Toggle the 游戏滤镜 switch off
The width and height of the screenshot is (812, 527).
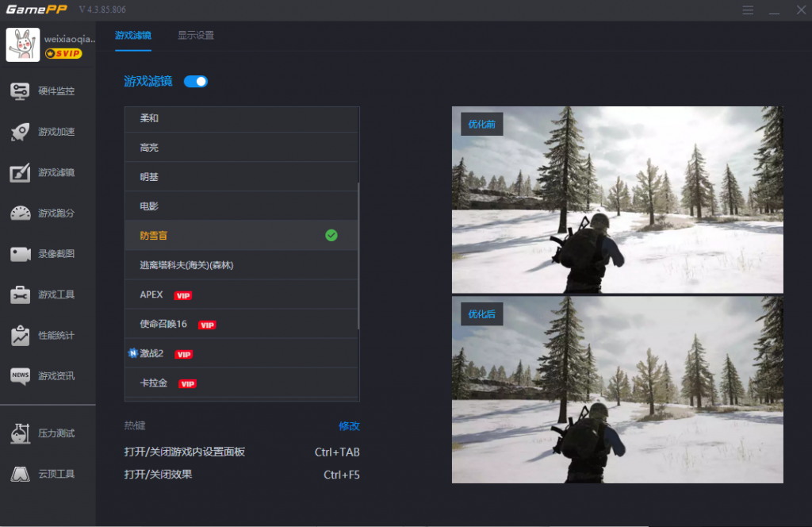(x=196, y=82)
